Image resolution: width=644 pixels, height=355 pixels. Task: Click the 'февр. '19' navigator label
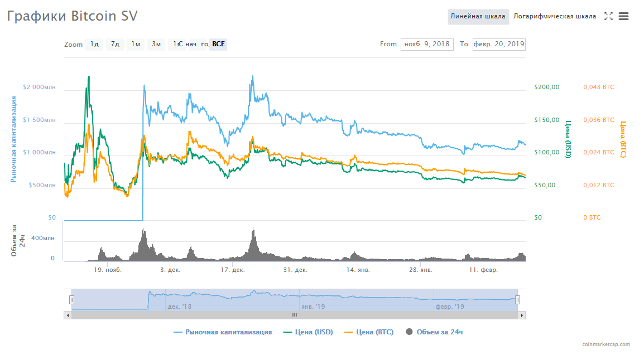pyautogui.click(x=450, y=306)
